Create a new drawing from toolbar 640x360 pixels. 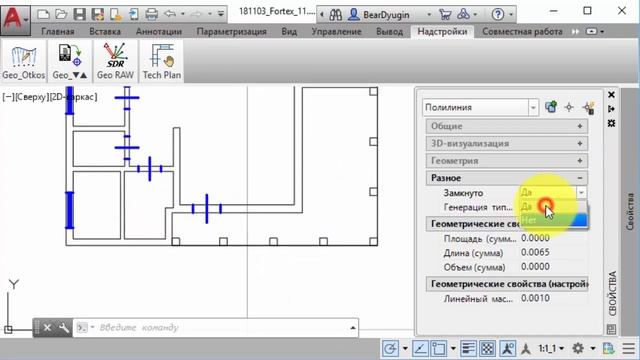click(44, 15)
